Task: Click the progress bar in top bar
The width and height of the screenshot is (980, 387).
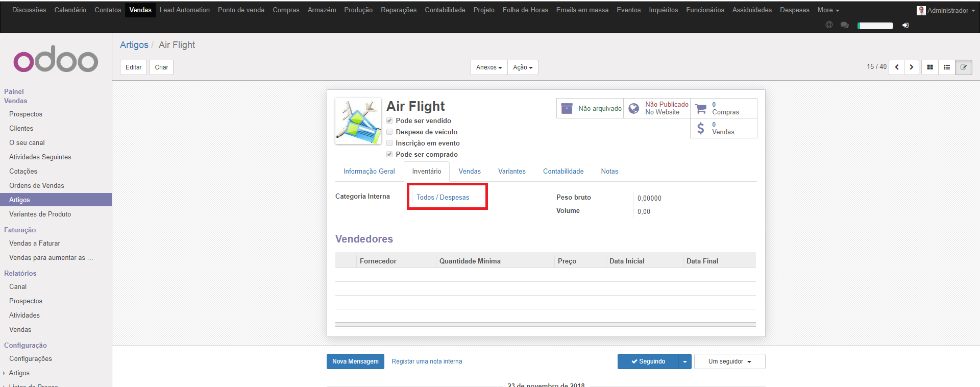Action: pos(875,26)
